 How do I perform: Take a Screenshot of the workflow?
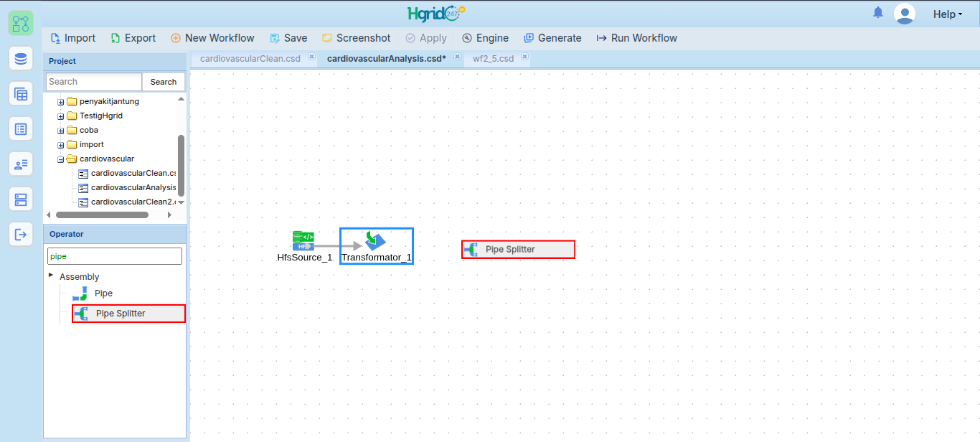coord(357,38)
